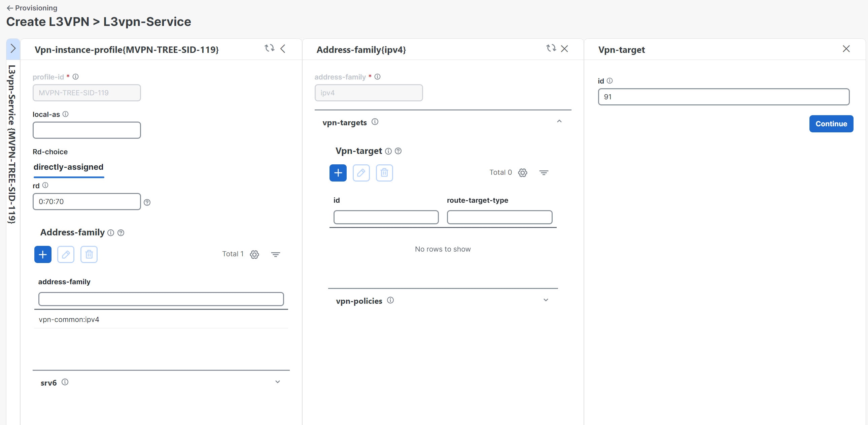The width and height of the screenshot is (868, 425).
Task: Add a new Vpn-target row
Action: [338, 172]
